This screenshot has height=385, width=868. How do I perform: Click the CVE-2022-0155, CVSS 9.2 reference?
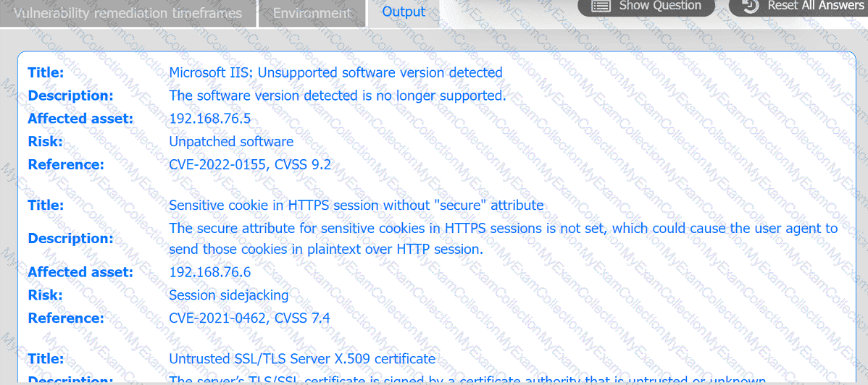[250, 165]
